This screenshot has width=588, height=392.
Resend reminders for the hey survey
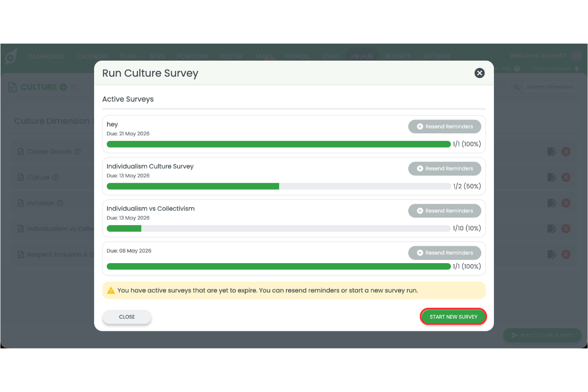pos(444,126)
